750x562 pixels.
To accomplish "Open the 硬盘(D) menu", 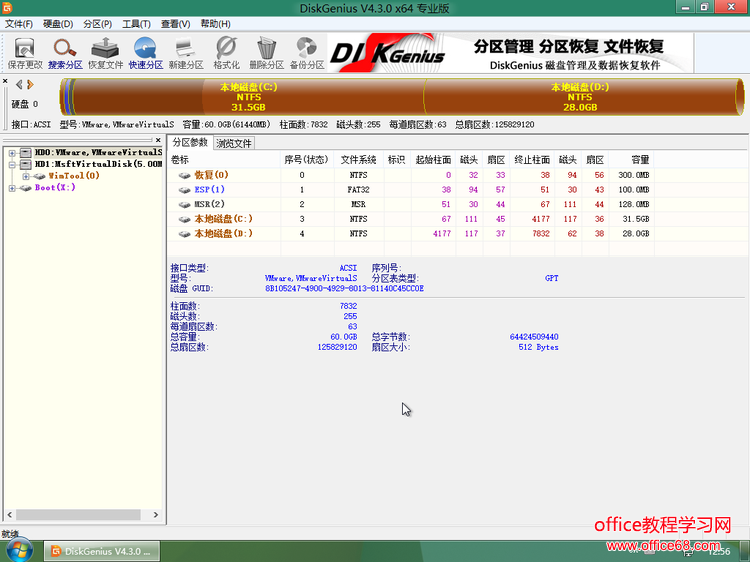I will coord(58,24).
